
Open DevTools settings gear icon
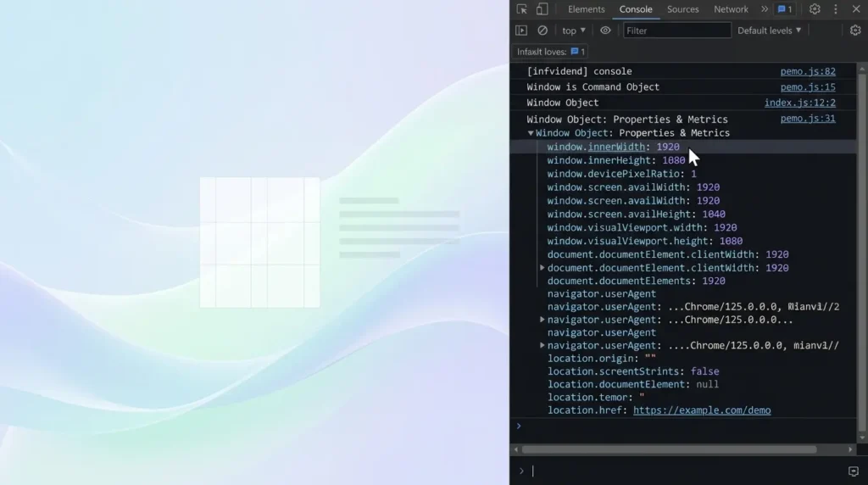point(815,9)
